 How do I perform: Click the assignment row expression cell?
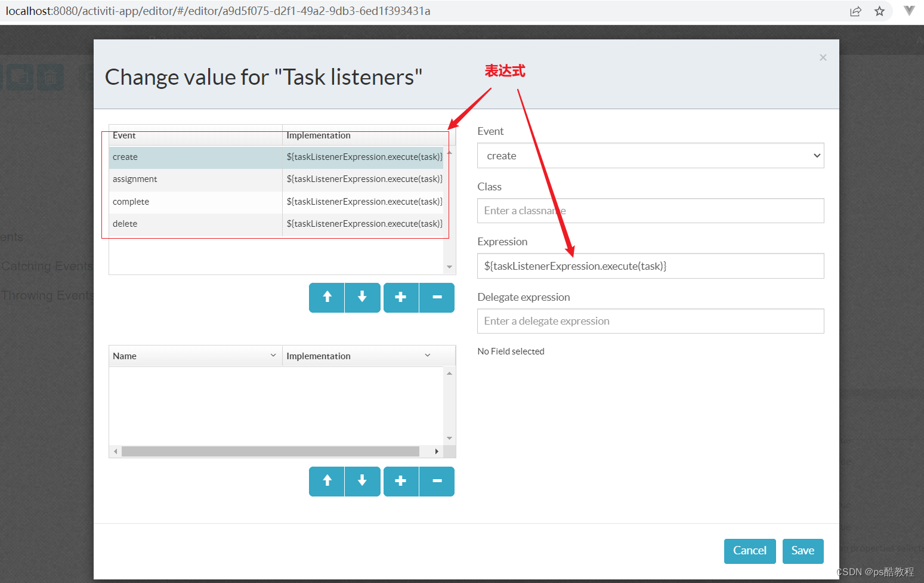coord(363,180)
